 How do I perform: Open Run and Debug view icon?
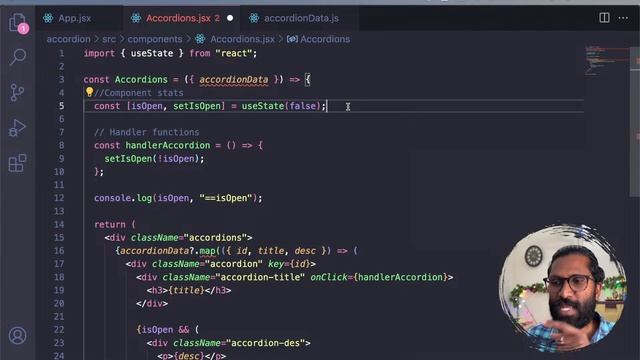(17, 128)
